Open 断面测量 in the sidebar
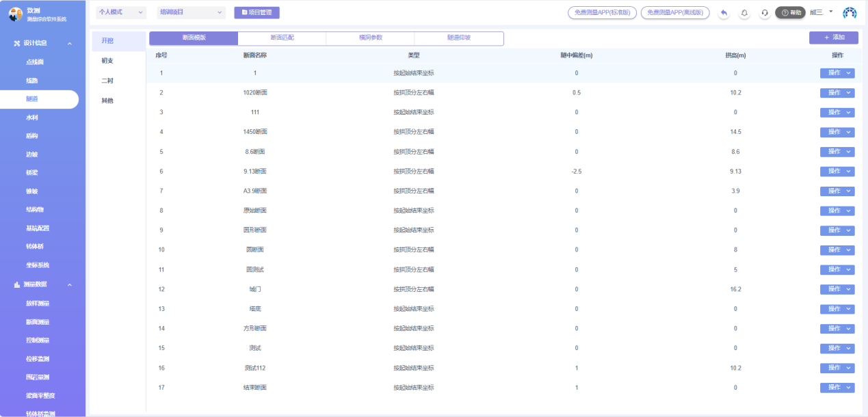This screenshot has width=868, height=417. point(38,322)
